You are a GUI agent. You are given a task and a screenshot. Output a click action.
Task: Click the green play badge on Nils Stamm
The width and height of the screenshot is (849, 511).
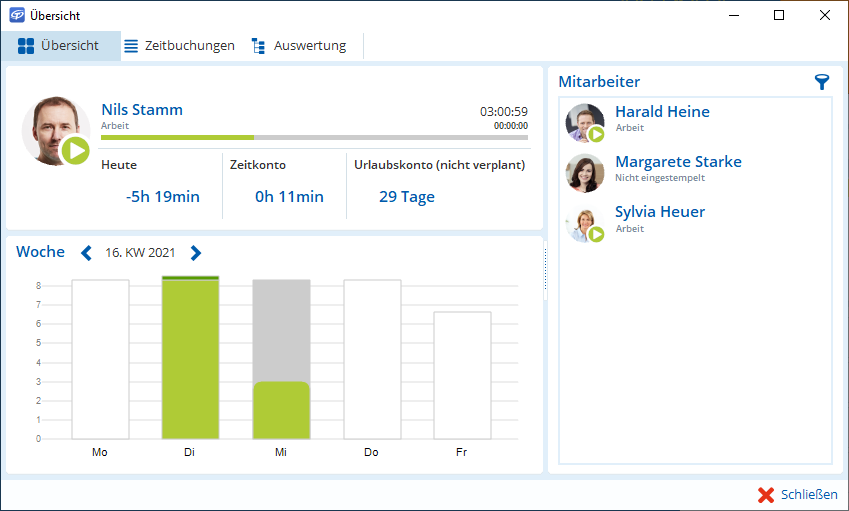[x=75, y=151]
